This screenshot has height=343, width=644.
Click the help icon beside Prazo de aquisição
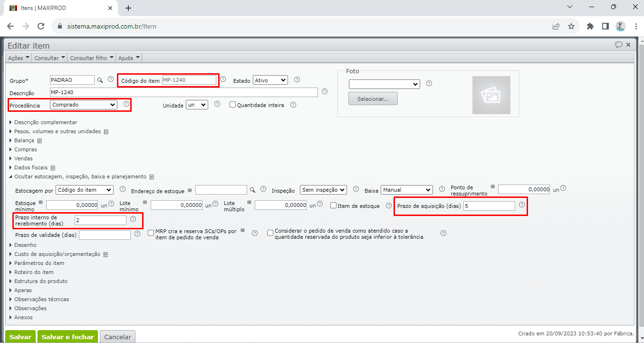click(x=522, y=205)
